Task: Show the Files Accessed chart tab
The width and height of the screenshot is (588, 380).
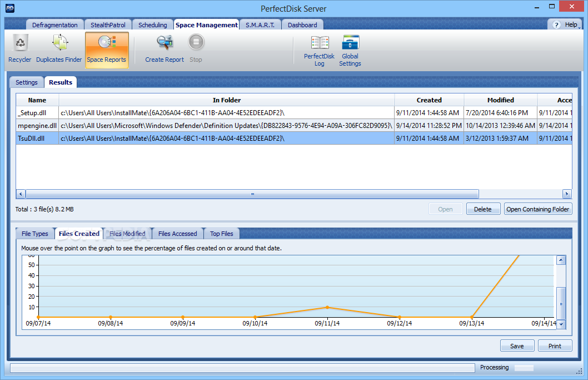Action: click(178, 234)
